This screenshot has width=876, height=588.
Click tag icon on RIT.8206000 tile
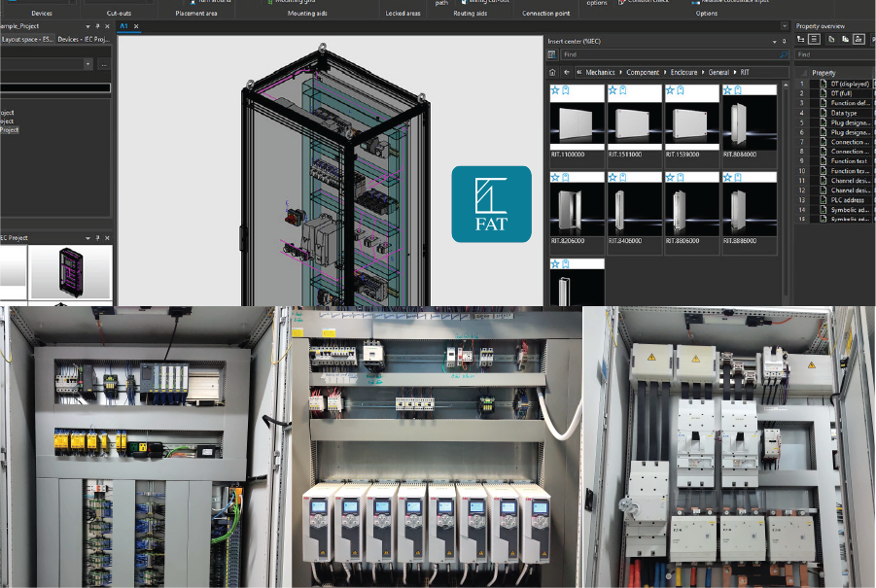[566, 177]
